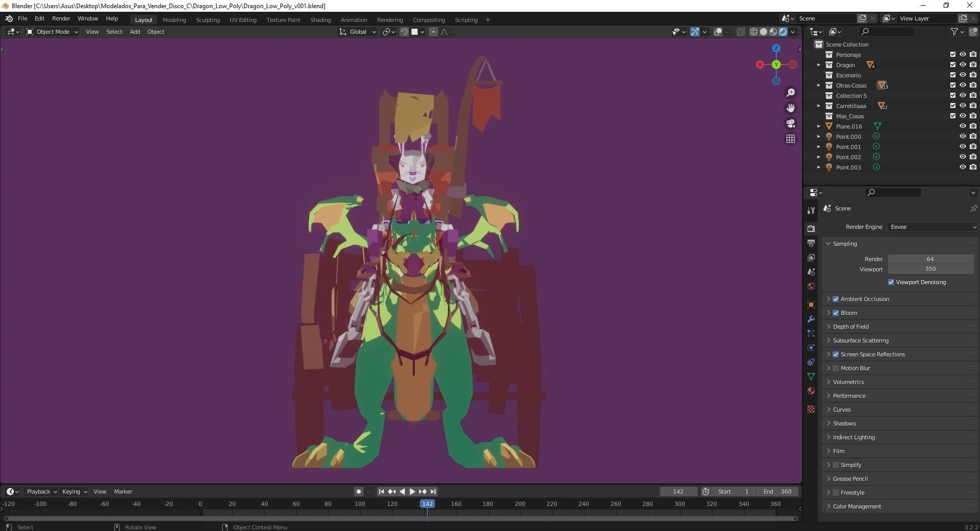Screen dimensions: 980x531
Task: Open the Render menu
Action: pos(61,18)
